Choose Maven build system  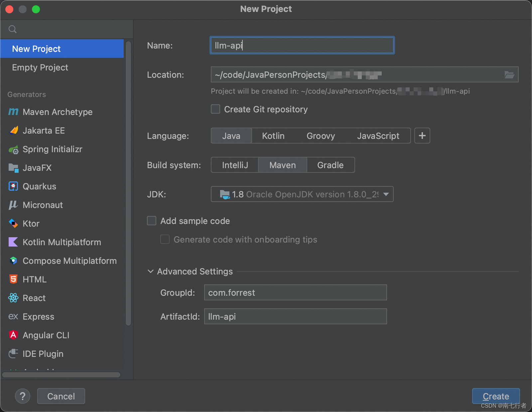(283, 165)
